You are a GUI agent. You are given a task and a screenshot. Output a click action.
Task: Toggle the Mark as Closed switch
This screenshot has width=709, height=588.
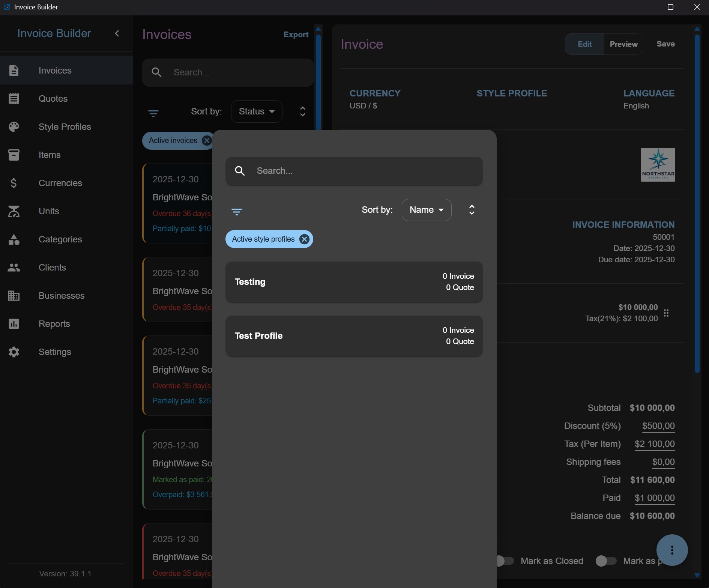504,561
